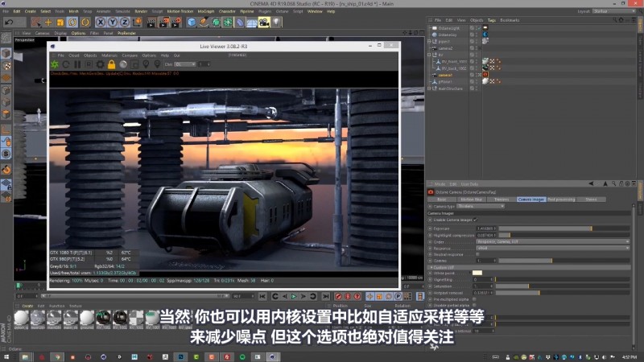Click the first pin picker icon in Live Viewer

pyautogui.click(x=146, y=64)
